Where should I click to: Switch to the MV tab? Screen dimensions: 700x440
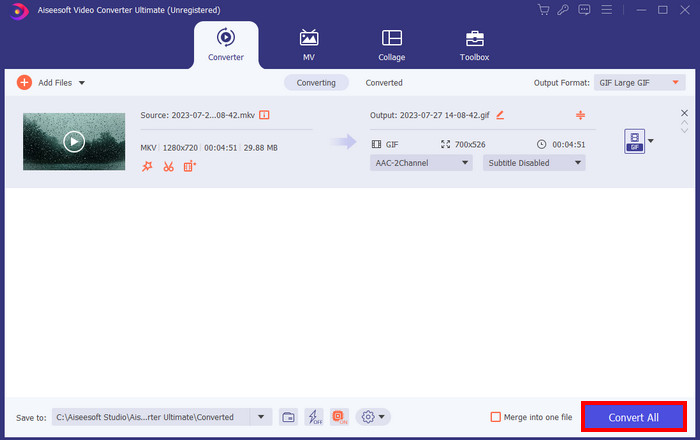click(x=308, y=45)
